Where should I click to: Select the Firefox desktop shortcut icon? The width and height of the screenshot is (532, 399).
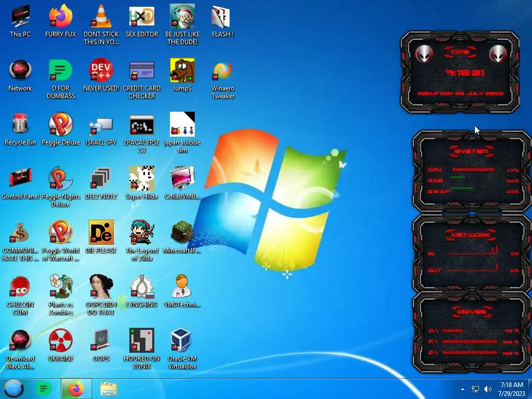60,16
